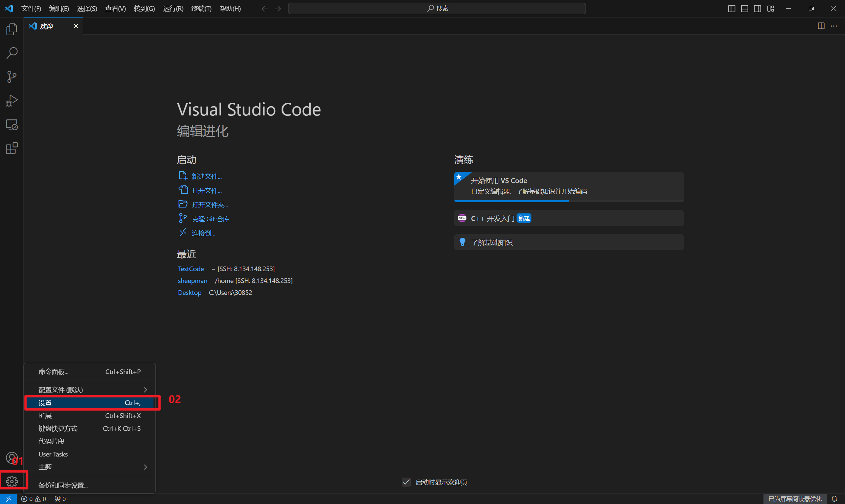The height and width of the screenshot is (504, 845).
Task: Open recent TestCode SSH folder
Action: coord(190,268)
